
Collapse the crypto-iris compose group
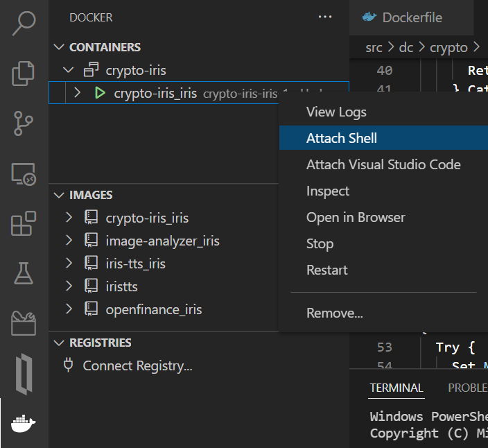tap(68, 70)
